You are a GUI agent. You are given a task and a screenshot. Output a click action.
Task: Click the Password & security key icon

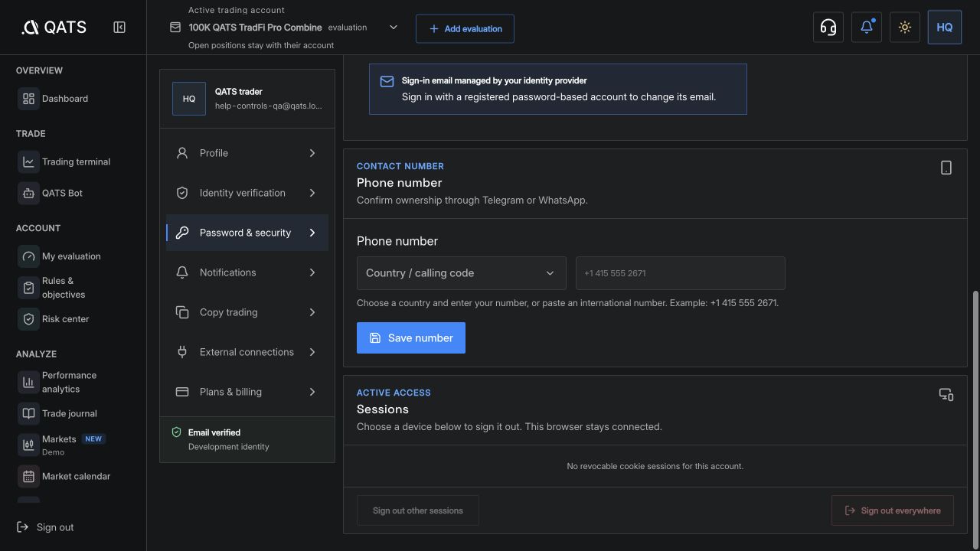coord(182,233)
